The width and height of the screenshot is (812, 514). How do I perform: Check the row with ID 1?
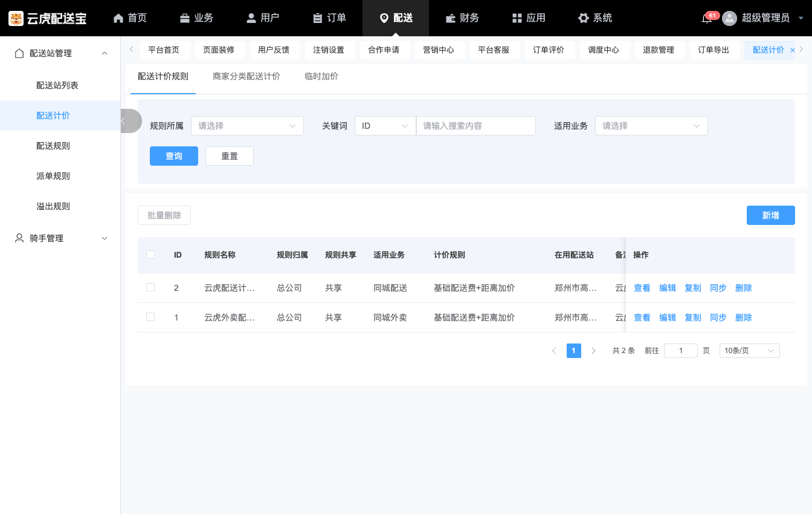pos(150,317)
